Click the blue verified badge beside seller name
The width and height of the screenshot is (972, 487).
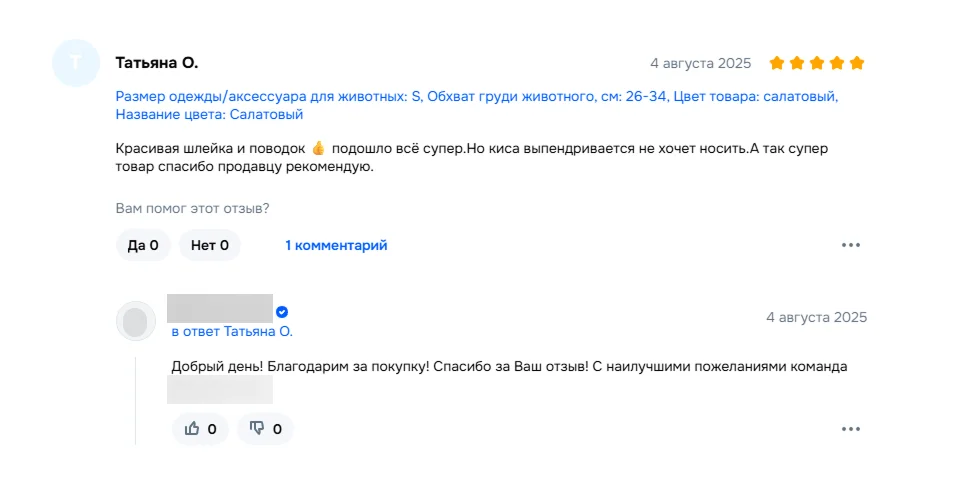[282, 312]
